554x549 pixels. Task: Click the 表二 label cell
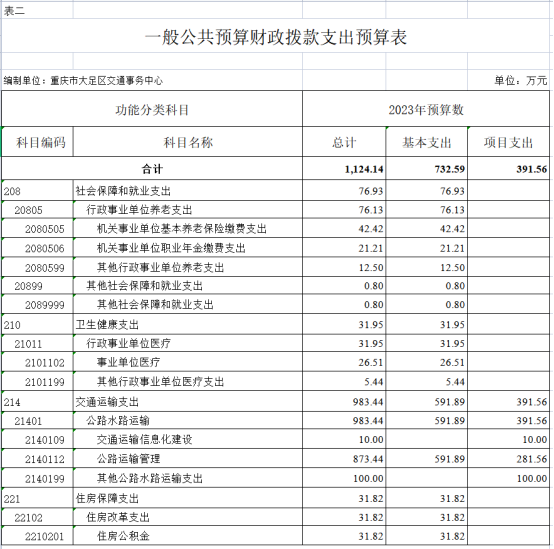click(37, 10)
